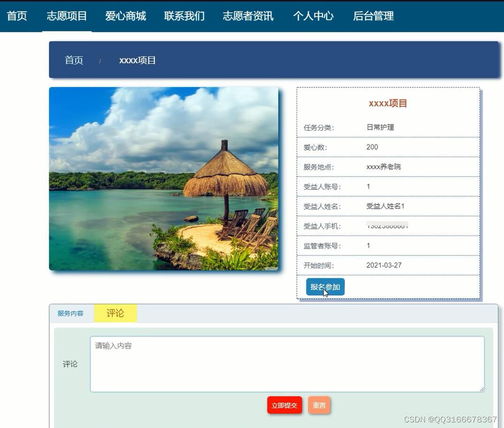Select the xxxx项目 breadcrumb label
The height and width of the screenshot is (428, 504).
tap(137, 60)
